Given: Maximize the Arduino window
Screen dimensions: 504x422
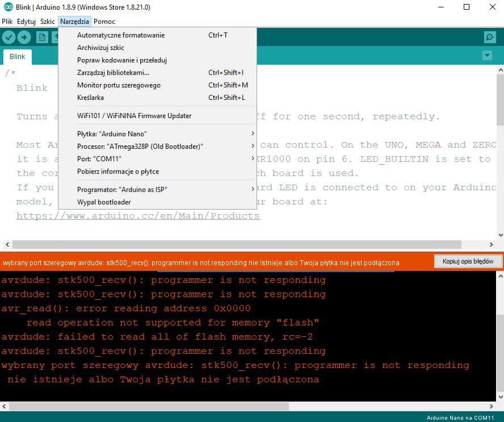Looking at the screenshot, I should (467, 7).
